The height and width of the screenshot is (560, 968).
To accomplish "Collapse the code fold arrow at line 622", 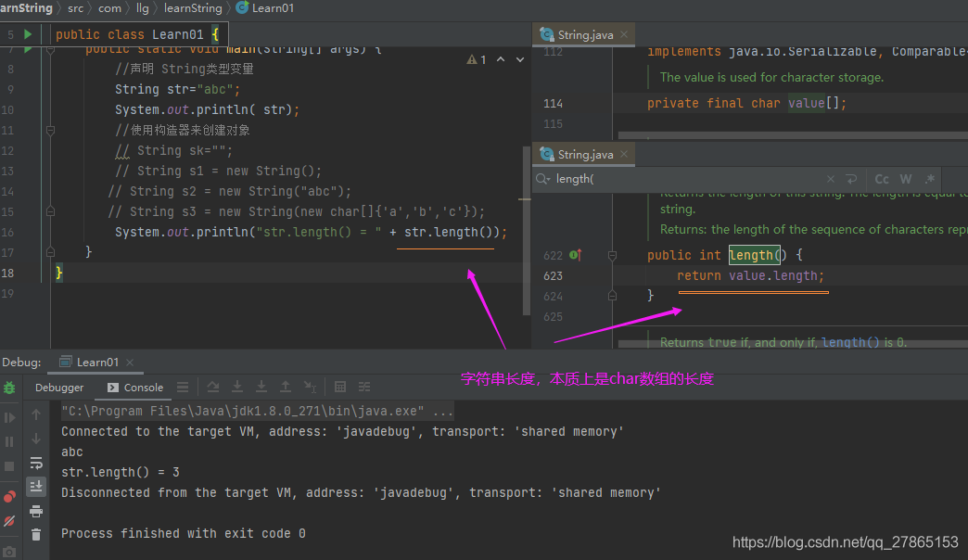I will click(x=613, y=254).
